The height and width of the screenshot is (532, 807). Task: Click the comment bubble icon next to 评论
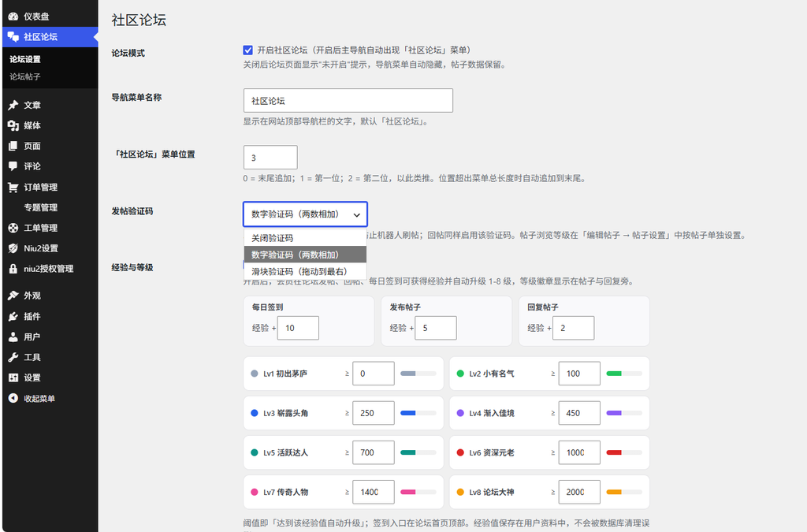tap(13, 166)
